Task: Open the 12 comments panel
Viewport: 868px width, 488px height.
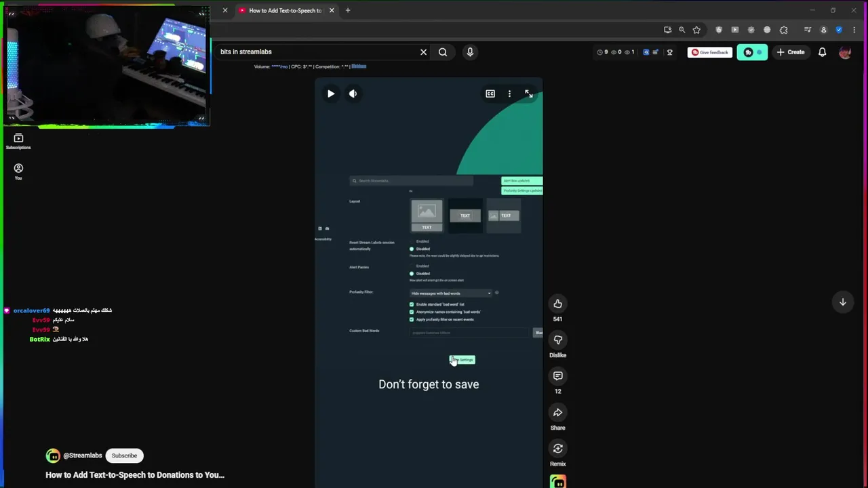Action: [x=557, y=376]
